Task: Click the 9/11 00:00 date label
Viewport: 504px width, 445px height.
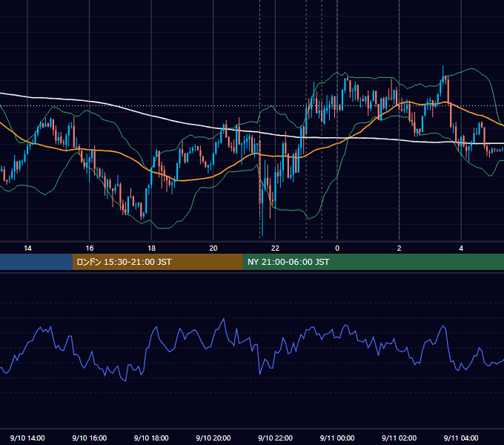Action: 337,438
